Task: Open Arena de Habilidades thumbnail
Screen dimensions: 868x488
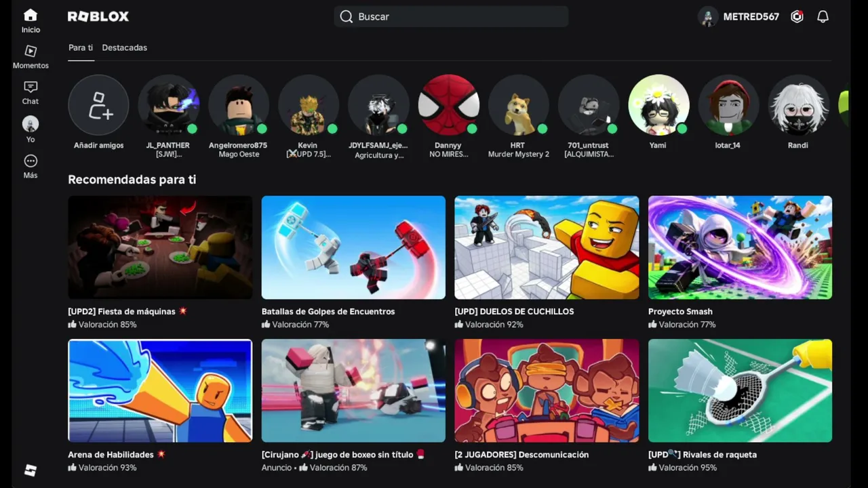Action: click(x=160, y=391)
